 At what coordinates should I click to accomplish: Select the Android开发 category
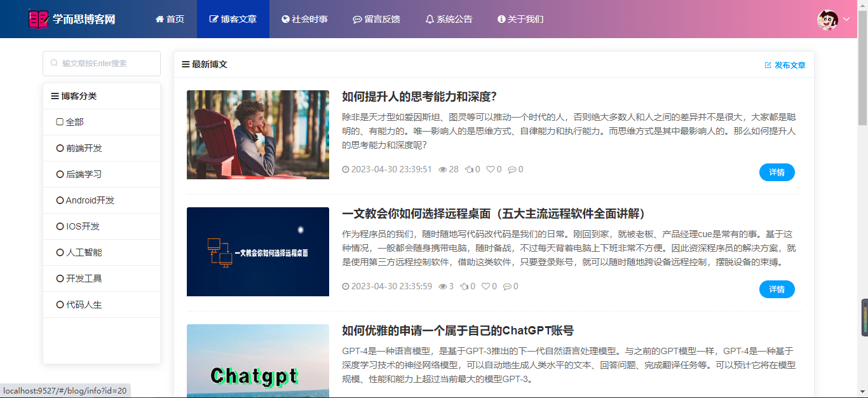102,200
